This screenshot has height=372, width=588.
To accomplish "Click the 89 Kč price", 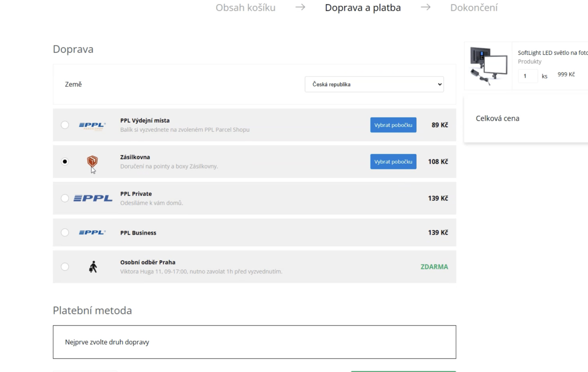I will (x=440, y=125).
